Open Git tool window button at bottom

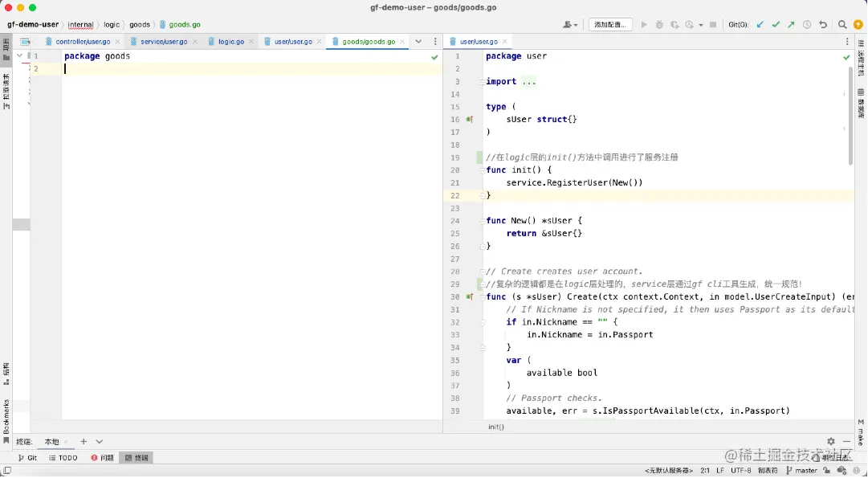tap(27, 457)
